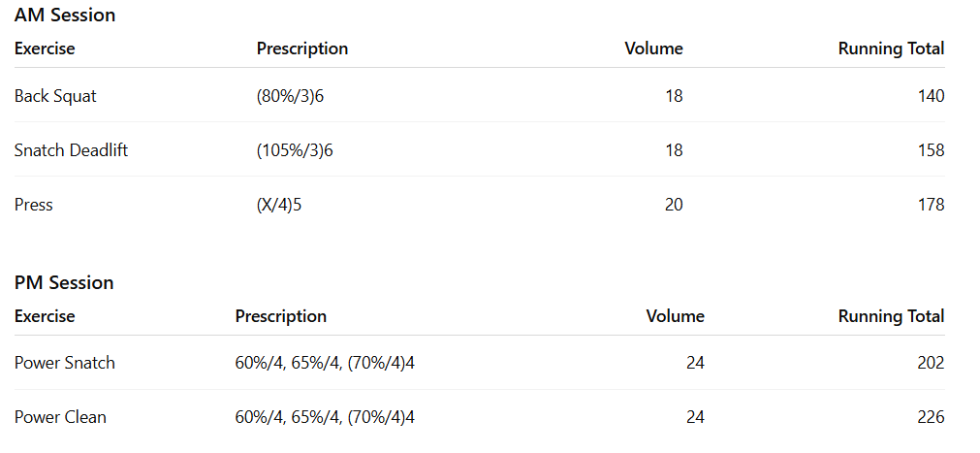This screenshot has width=980, height=453.
Task: Click the running total value 178
Action: point(931,205)
